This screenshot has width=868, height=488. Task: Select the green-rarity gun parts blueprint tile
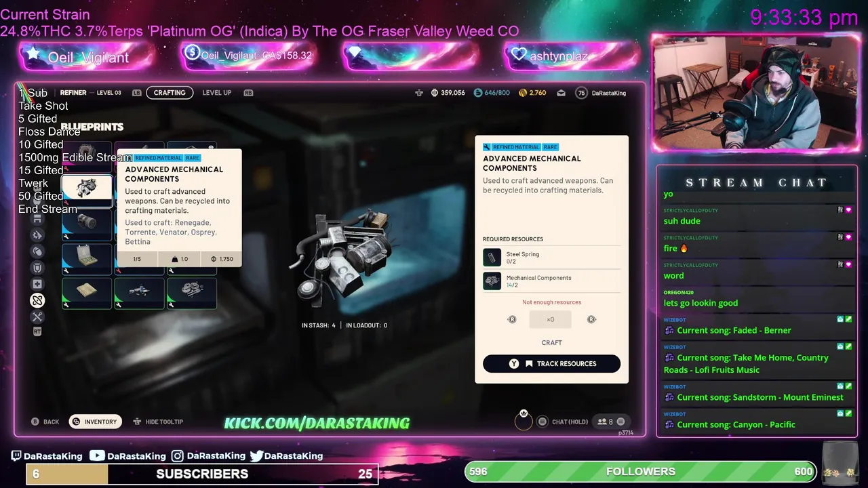(139, 292)
